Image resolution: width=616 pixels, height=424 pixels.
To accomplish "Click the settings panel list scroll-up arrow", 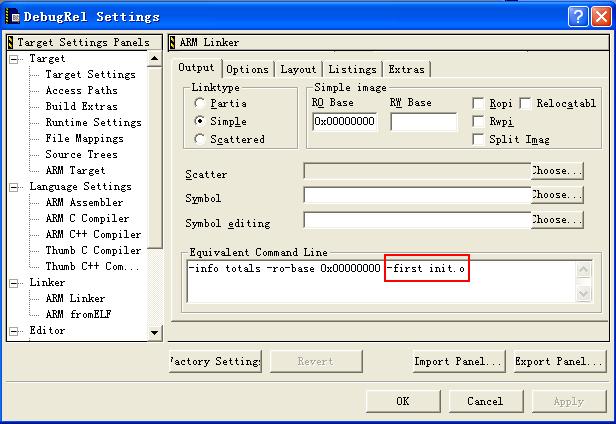I will tap(154, 59).
